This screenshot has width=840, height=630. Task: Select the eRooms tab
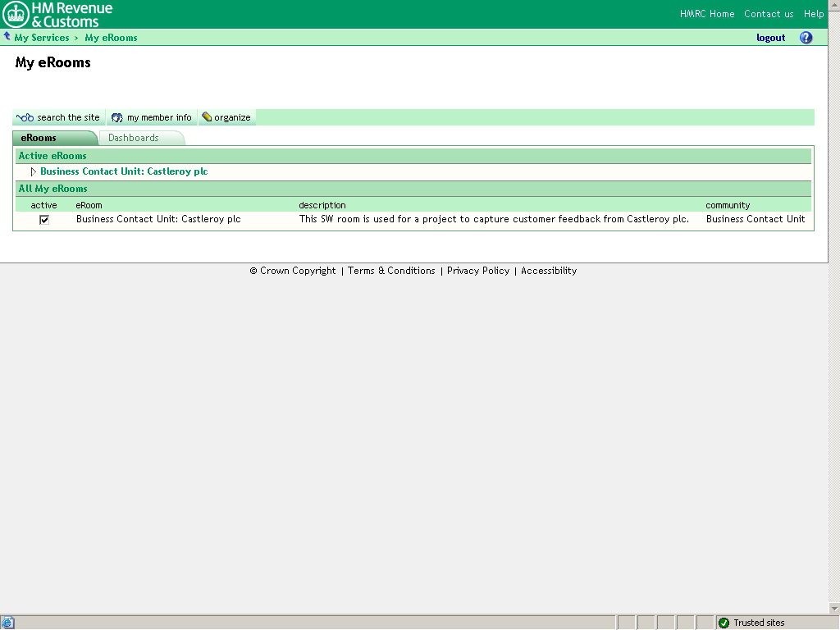(39, 138)
